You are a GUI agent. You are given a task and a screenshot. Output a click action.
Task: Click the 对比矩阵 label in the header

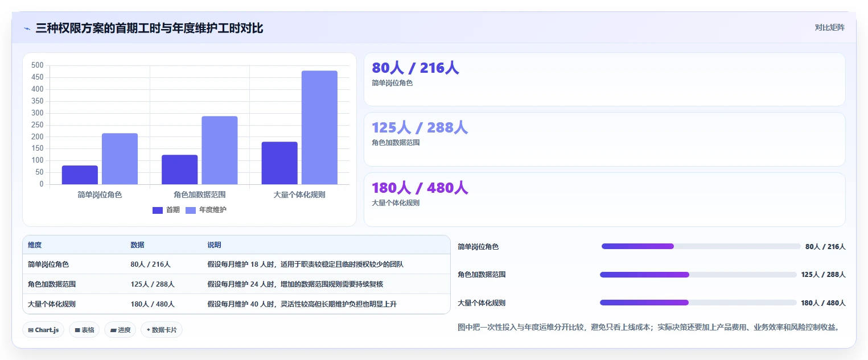point(829,27)
